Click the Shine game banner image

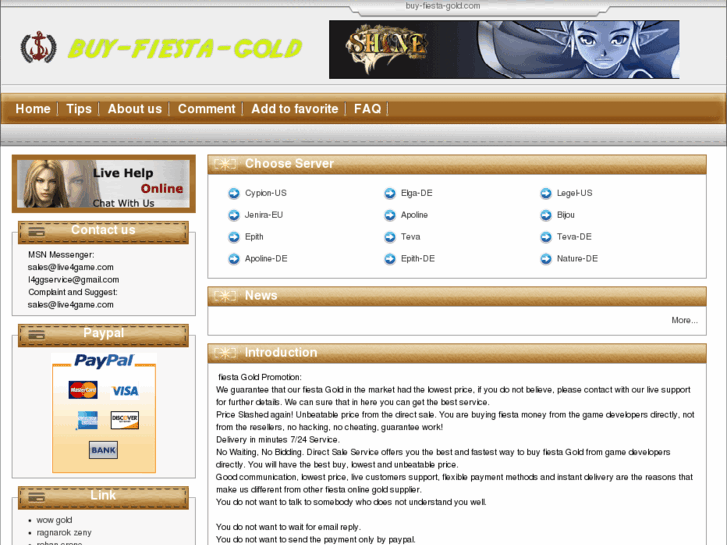(504, 49)
